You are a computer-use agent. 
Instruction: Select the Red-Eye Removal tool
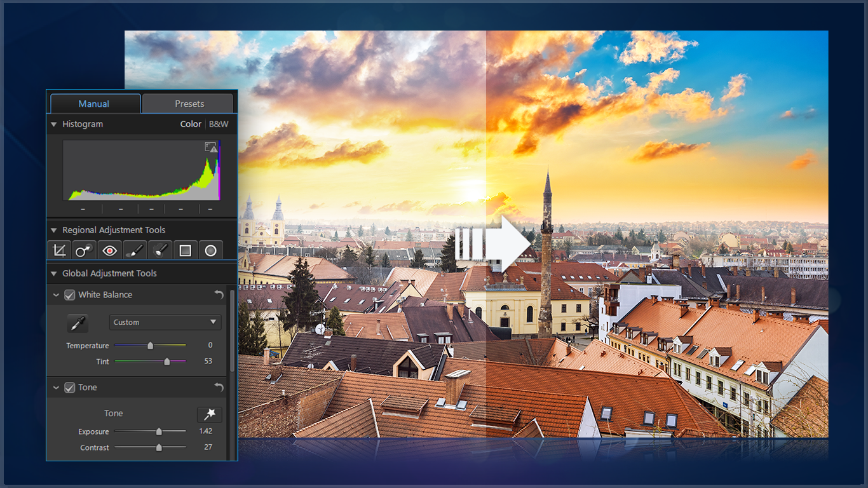[109, 250]
